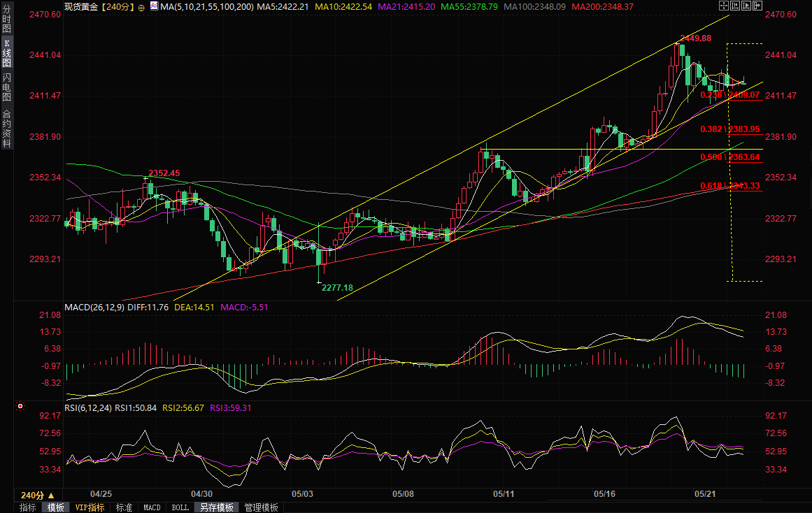
Task: Click the shift-chart-right icon in top toolbar
Action: tap(757, 6)
